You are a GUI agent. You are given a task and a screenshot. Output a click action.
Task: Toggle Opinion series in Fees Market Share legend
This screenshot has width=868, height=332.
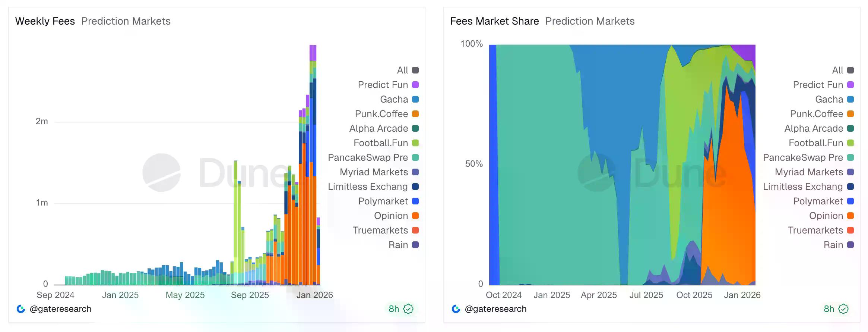pyautogui.click(x=826, y=216)
